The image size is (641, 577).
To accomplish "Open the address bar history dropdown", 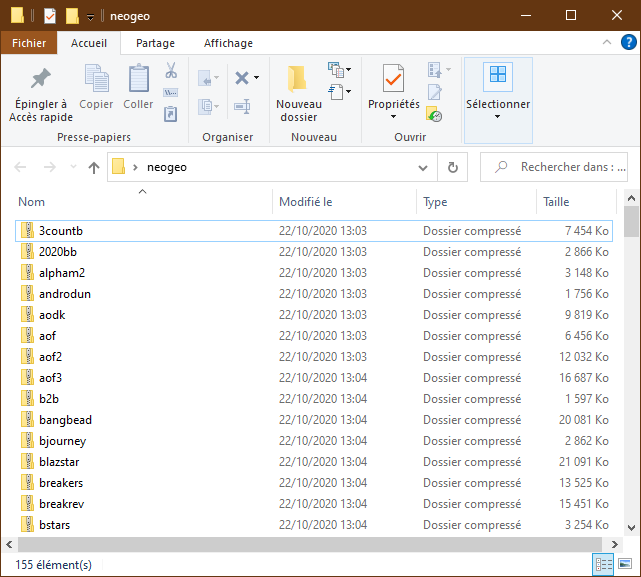I will pos(423,167).
